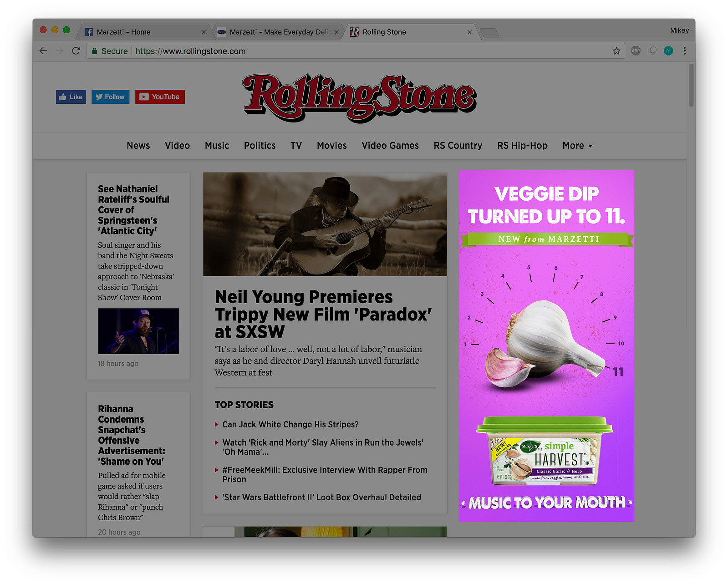728x584 pixels.
Task: Click the Nathaniel Rateliff performance thumbnail
Action: (x=138, y=331)
